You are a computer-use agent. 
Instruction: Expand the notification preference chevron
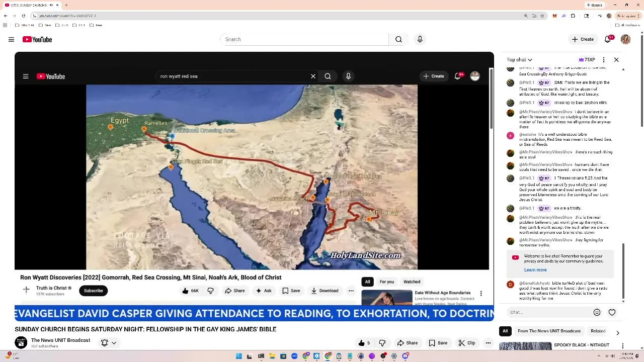(x=114, y=343)
